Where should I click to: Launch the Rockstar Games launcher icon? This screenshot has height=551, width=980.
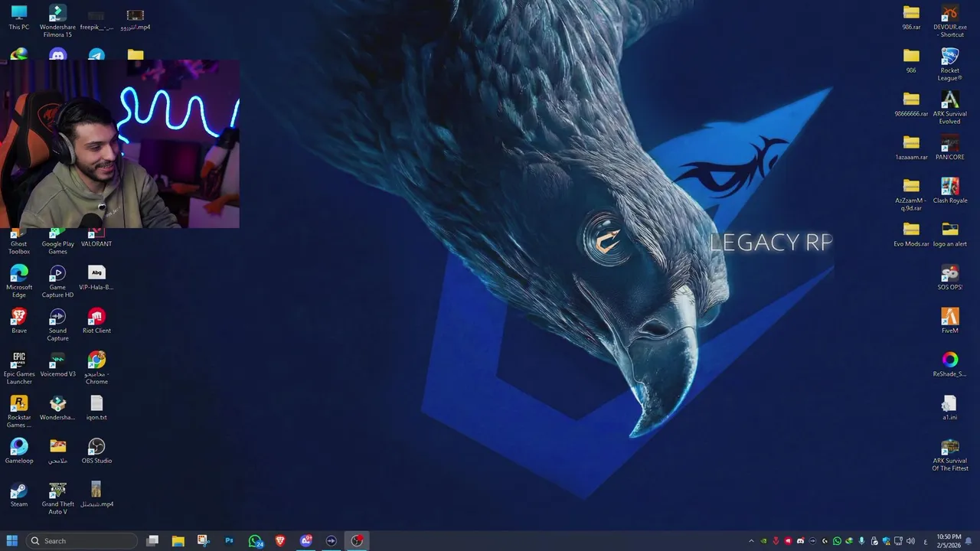coord(19,412)
